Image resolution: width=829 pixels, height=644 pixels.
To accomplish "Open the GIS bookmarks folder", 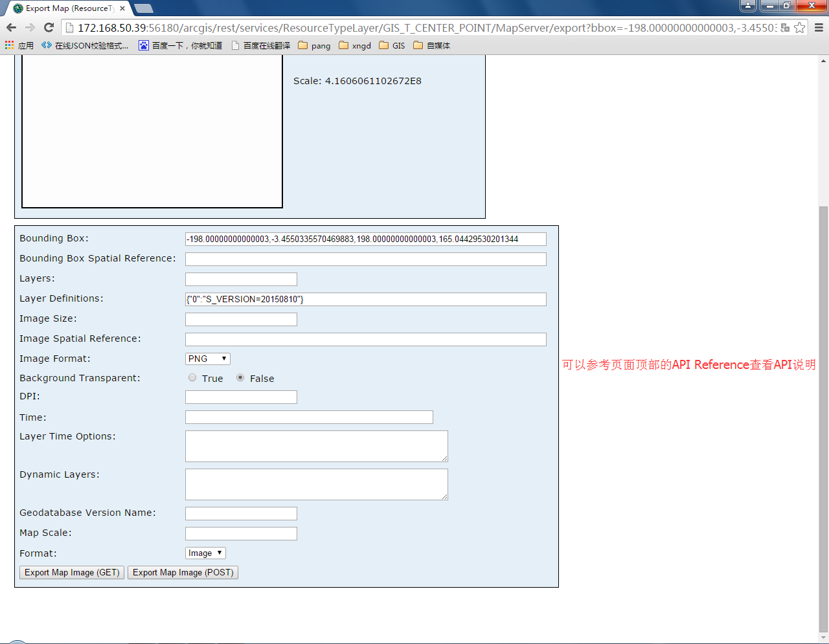I will (x=392, y=45).
